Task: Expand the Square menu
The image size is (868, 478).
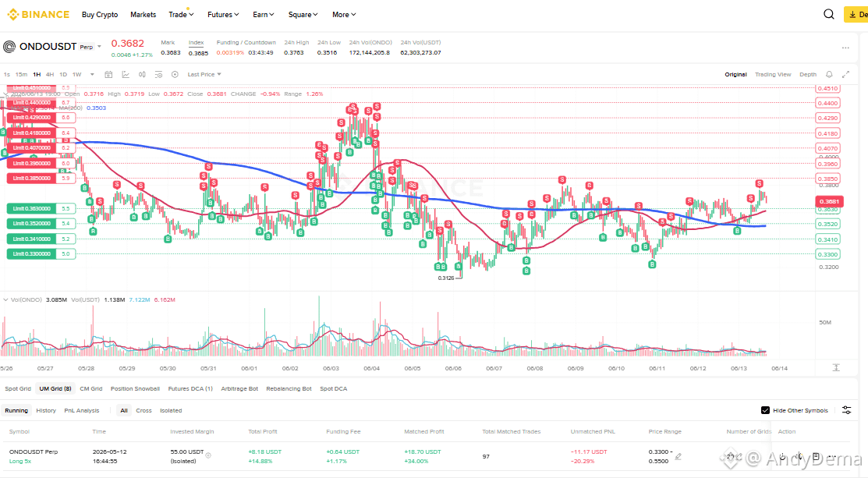Action: pyautogui.click(x=303, y=15)
